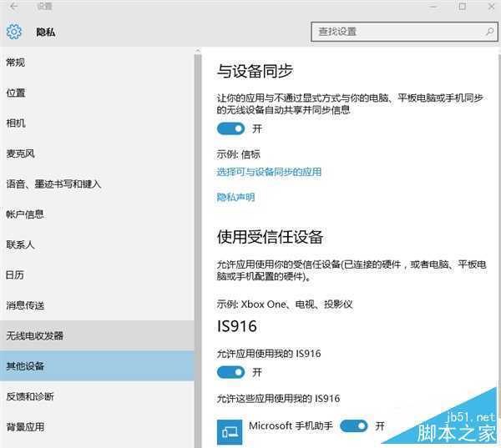Open 无线电收发器 settings
Image resolution: width=501 pixels, height=448 pixels.
[x=97, y=335]
